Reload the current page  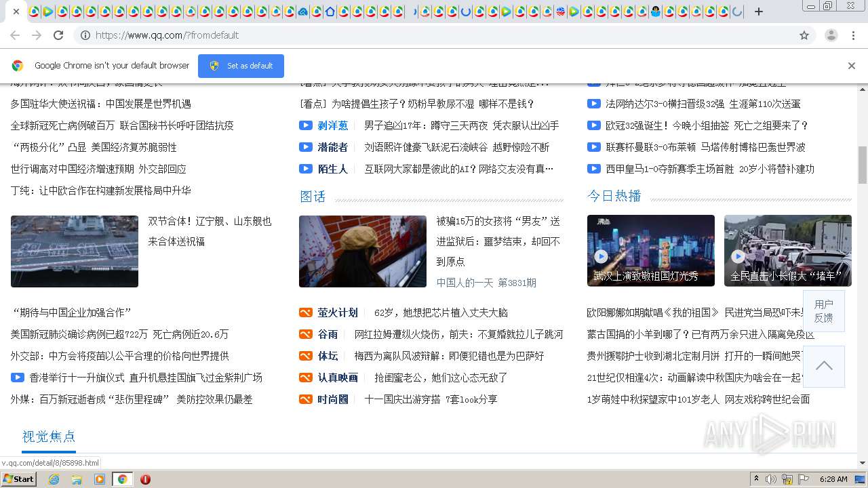coord(58,35)
